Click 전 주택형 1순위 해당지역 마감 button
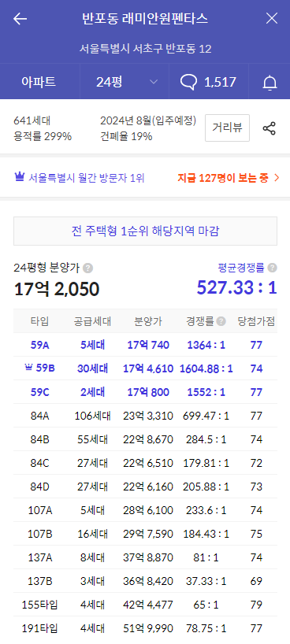 pos(145,231)
